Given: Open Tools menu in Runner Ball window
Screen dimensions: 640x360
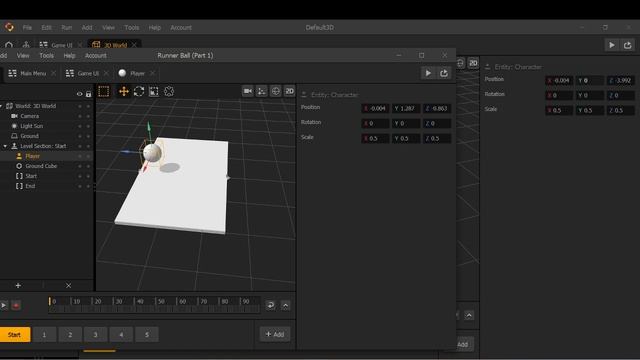Looking at the screenshot, I should tap(47, 56).
